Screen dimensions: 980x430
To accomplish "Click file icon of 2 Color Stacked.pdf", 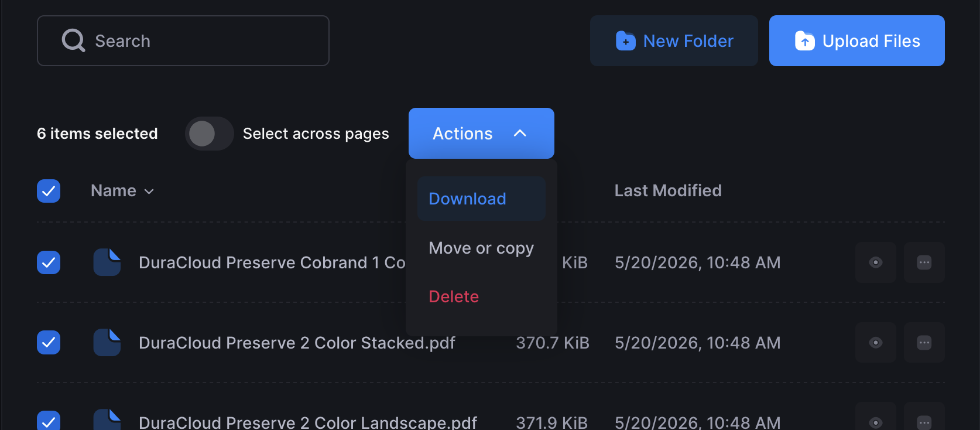I will 107,343.
